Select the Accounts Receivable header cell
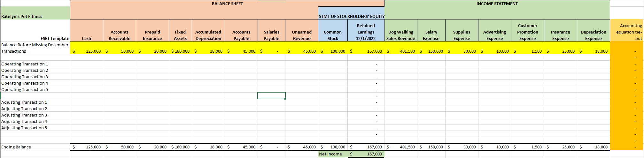 click(120, 30)
